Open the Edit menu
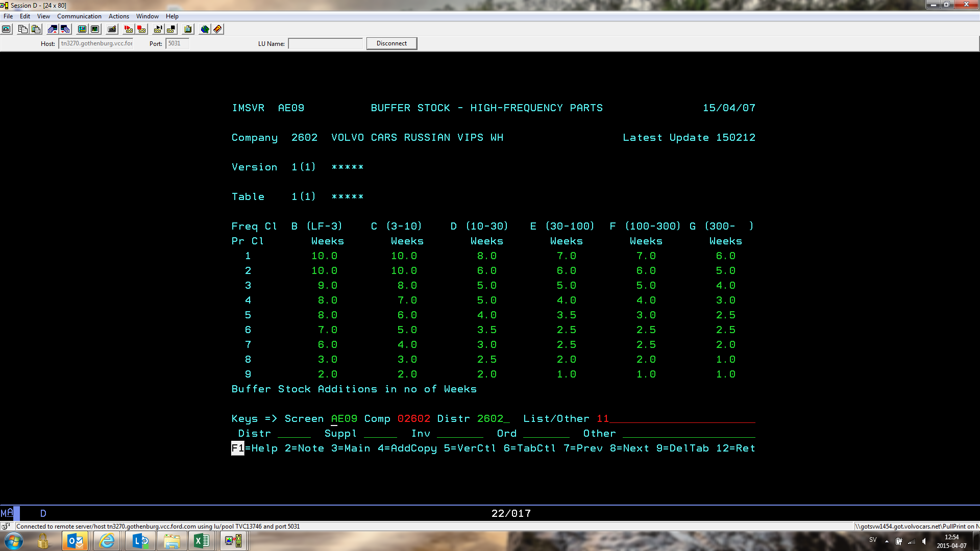980x551 pixels. click(x=25, y=16)
